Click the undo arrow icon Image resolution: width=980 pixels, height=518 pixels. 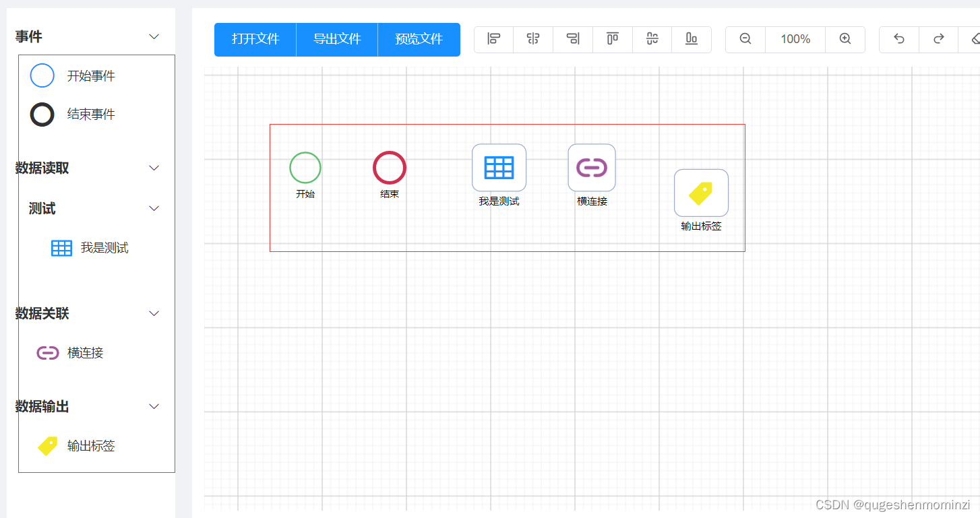coord(898,39)
